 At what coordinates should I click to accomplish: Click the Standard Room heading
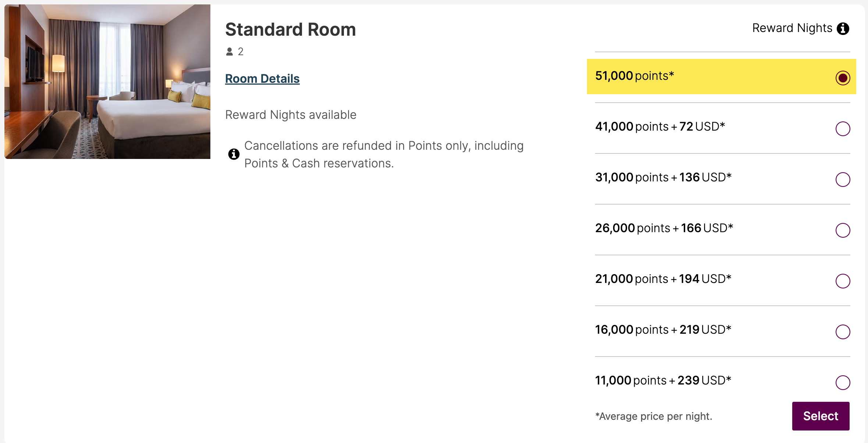click(290, 29)
